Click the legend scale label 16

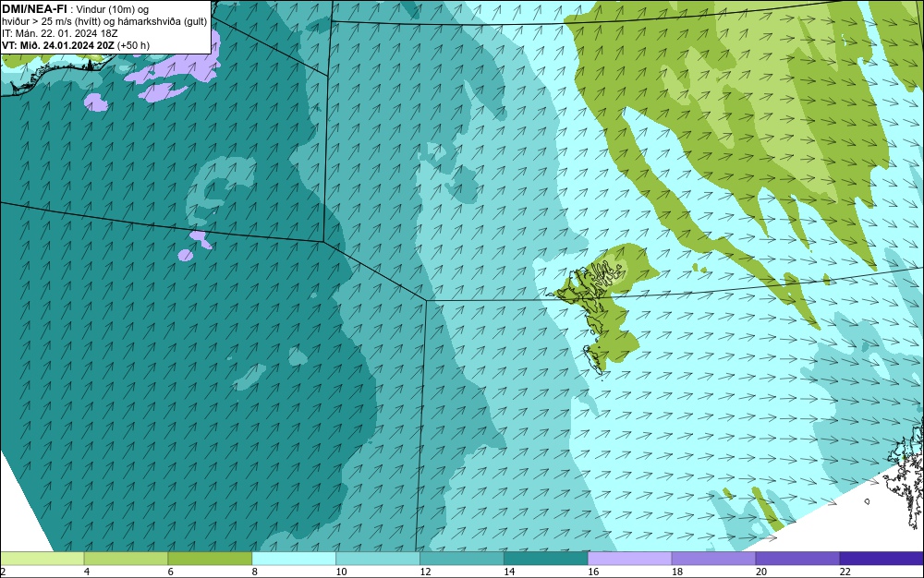(593, 572)
